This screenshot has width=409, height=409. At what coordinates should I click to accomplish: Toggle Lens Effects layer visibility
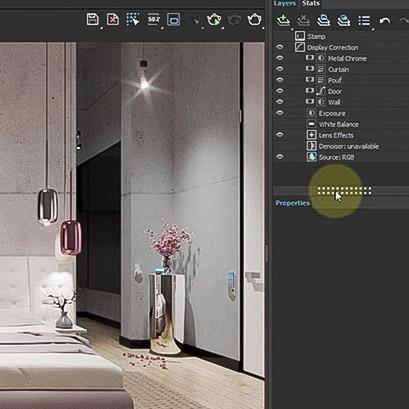(x=280, y=135)
